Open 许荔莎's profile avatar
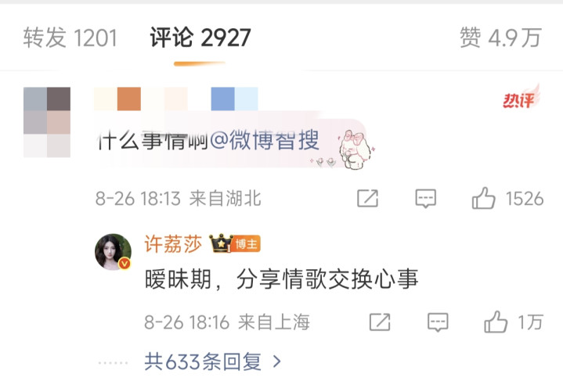The width and height of the screenshot is (563, 392). tap(113, 252)
